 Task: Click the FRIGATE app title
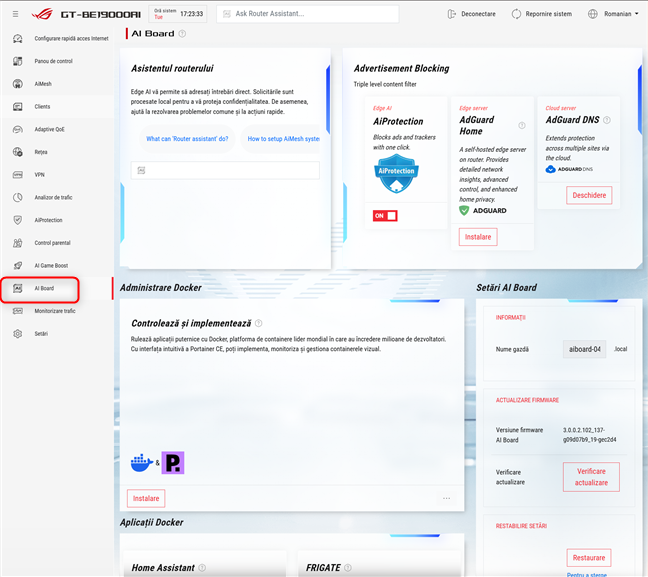323,568
